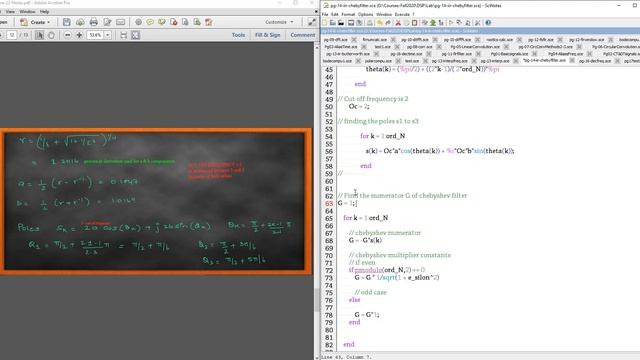The image size is (640, 360).
Task: Click line 'G = G*s(k)'
Action: 365,240
